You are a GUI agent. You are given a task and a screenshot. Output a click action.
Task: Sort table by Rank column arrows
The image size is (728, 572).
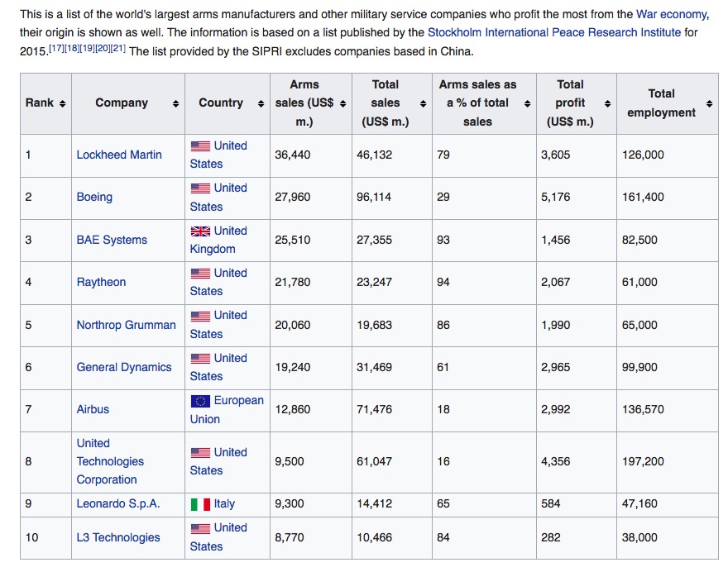[62, 103]
